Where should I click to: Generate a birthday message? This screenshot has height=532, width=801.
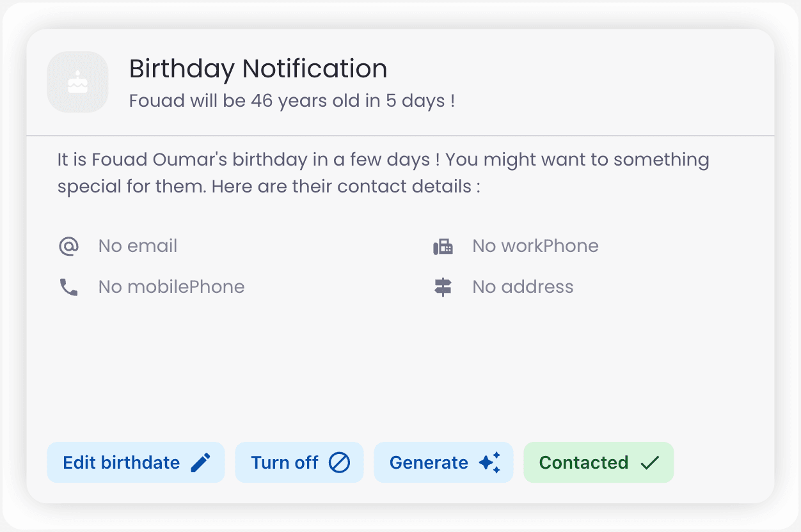[x=443, y=462]
